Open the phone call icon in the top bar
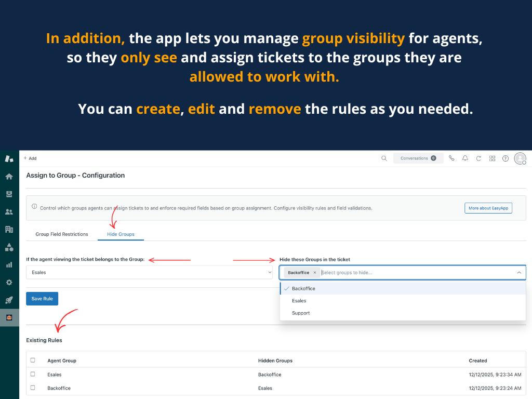The width and height of the screenshot is (532, 399). tap(451, 158)
